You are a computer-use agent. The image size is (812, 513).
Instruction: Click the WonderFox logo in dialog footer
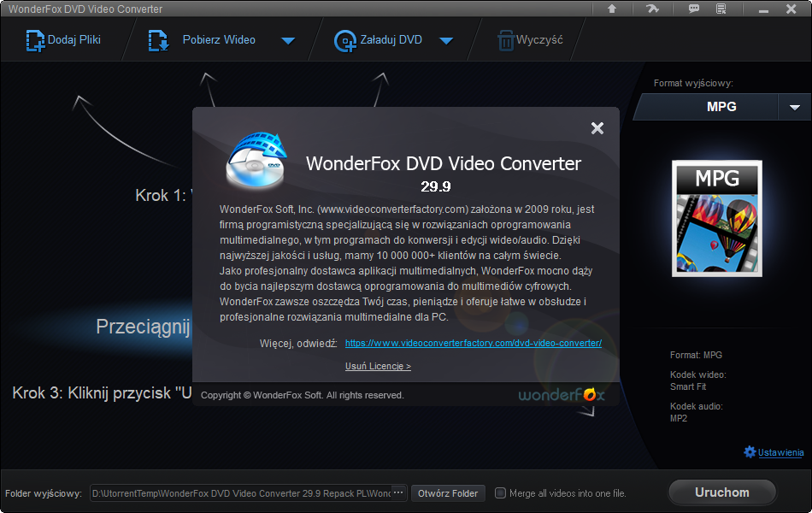562,395
